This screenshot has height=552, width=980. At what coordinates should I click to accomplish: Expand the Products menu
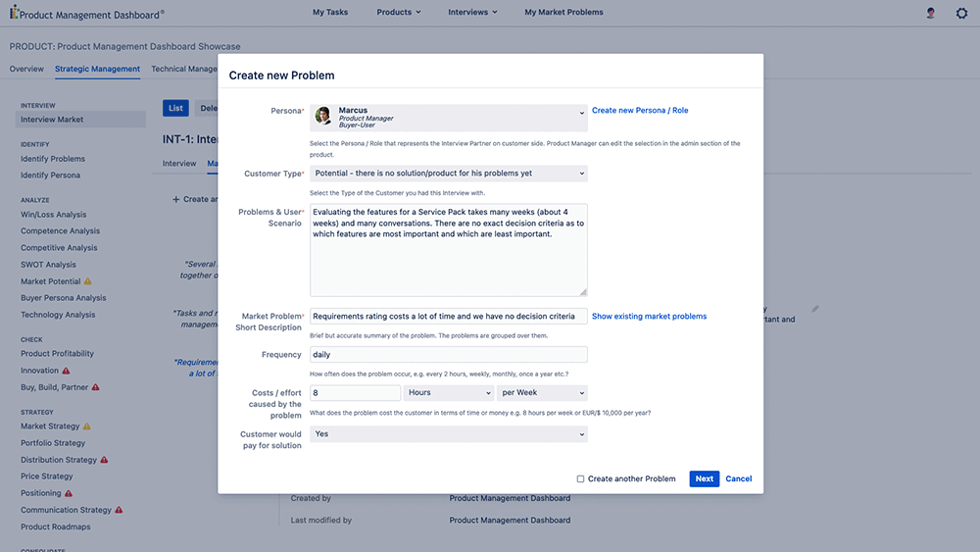[399, 12]
